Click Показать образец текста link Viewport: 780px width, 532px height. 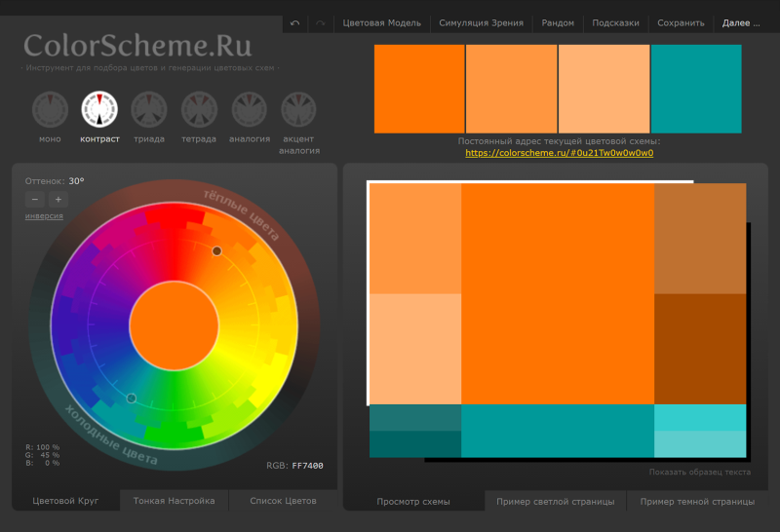(699, 472)
